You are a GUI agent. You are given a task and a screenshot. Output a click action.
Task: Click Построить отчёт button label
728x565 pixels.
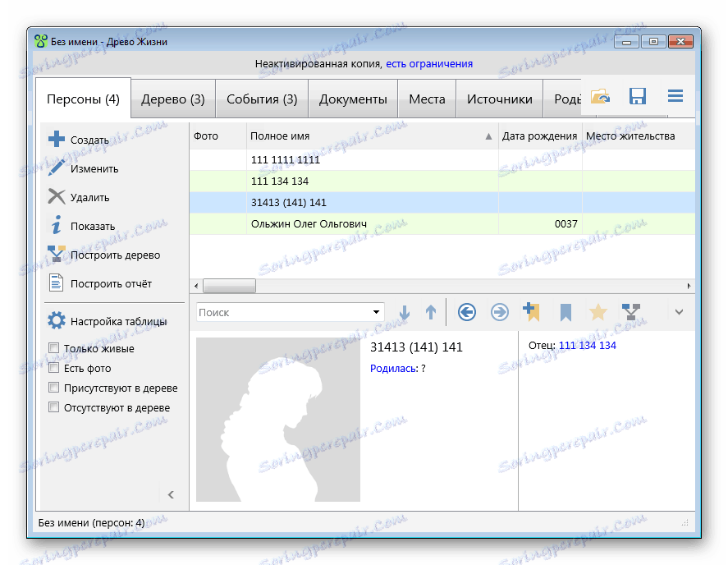[x=111, y=283]
